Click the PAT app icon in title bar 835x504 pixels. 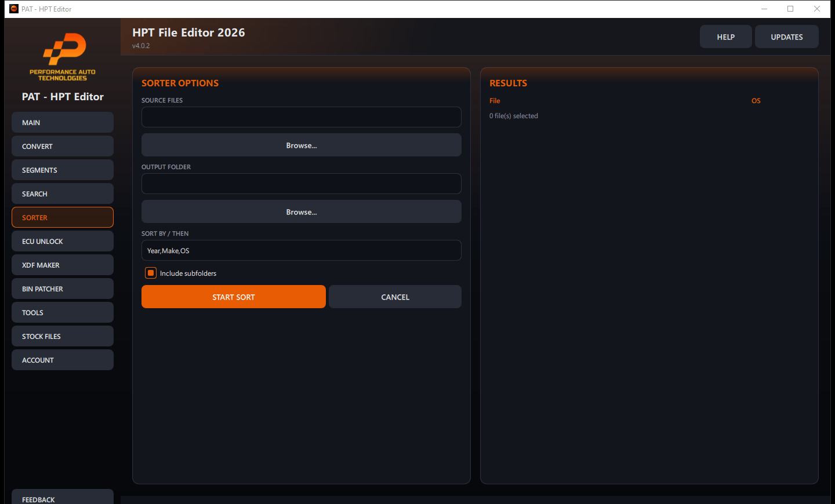(x=14, y=9)
